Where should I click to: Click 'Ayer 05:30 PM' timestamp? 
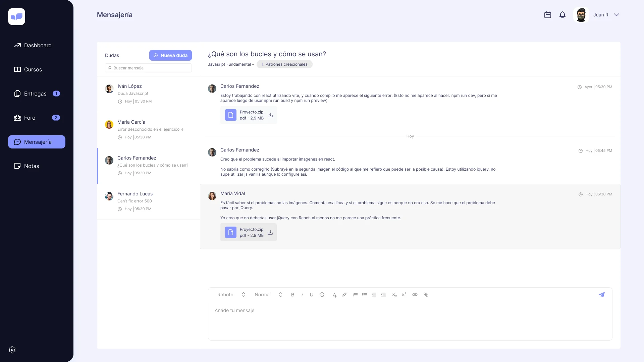point(595,87)
